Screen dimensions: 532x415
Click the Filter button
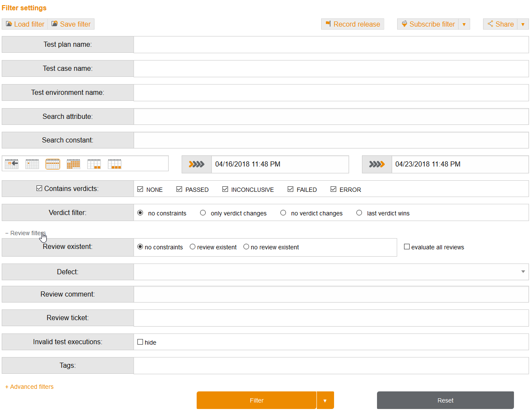[x=256, y=400]
